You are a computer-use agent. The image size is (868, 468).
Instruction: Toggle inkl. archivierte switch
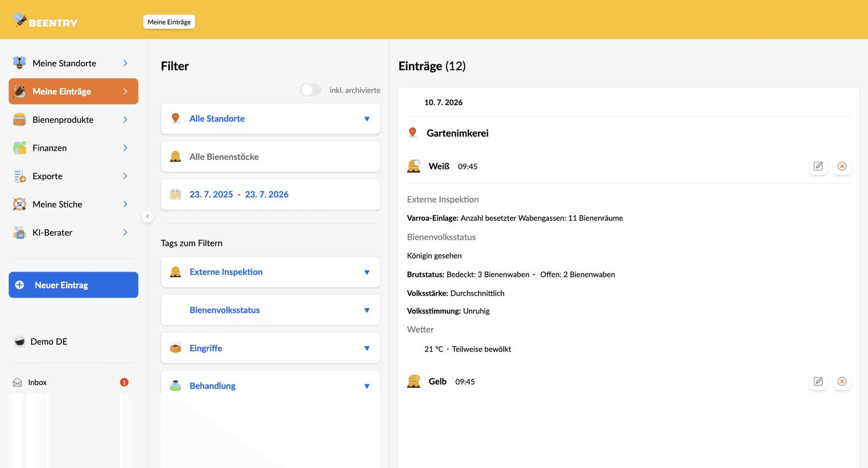[x=311, y=90]
